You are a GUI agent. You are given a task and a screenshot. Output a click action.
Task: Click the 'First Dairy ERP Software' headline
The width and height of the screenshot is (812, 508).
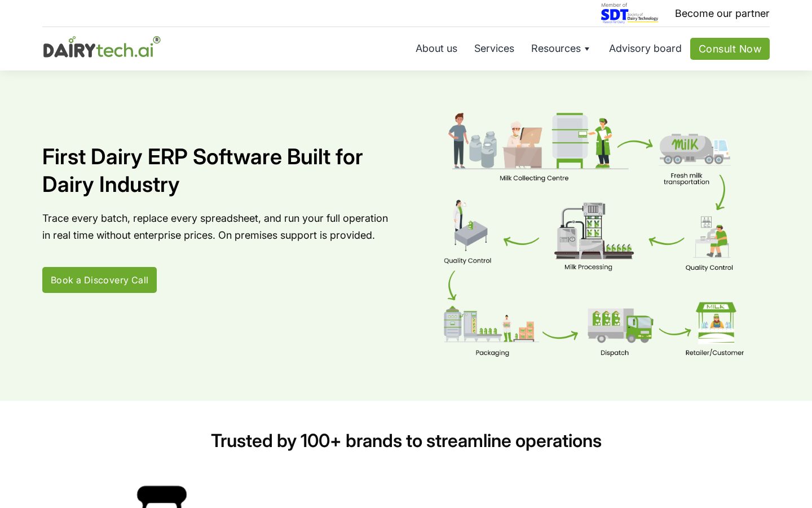(x=202, y=170)
